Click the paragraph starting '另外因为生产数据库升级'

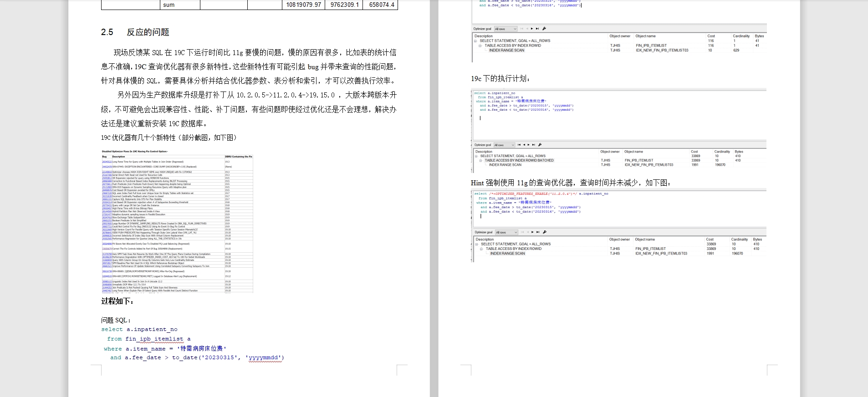(249, 109)
